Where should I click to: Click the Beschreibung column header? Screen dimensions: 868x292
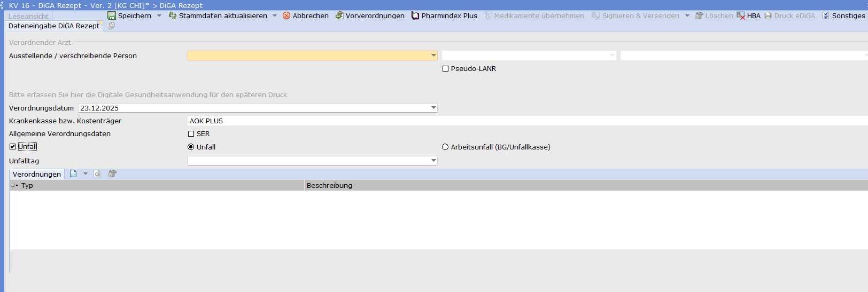pyautogui.click(x=586, y=185)
